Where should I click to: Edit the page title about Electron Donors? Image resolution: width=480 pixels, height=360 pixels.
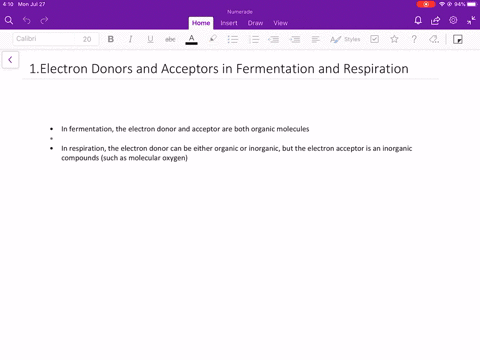(219, 69)
